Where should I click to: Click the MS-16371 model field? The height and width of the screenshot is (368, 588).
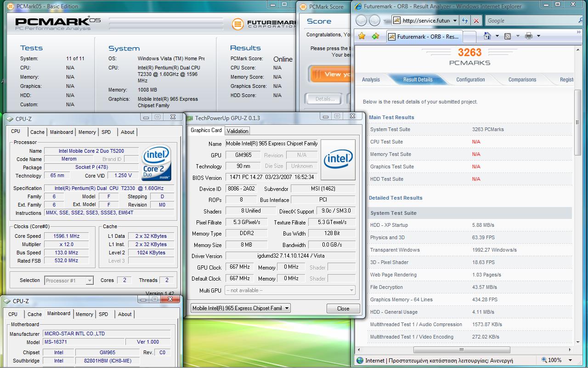tap(84, 342)
